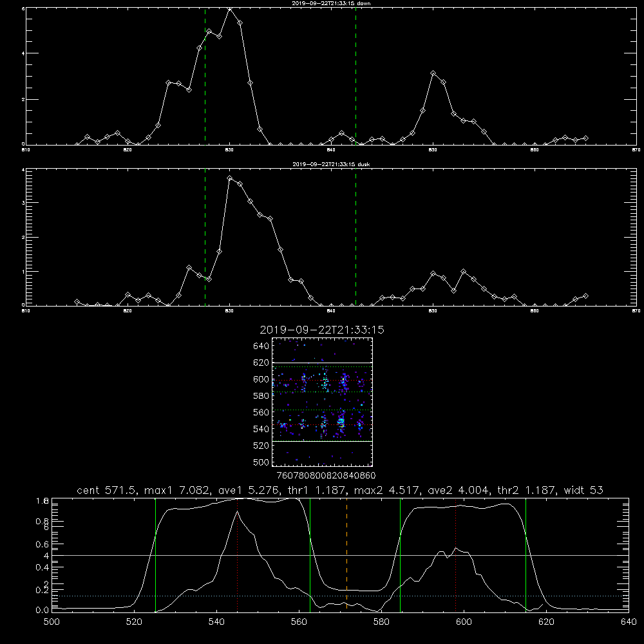Click the white horizontal line near 525 in the image

click(323, 442)
